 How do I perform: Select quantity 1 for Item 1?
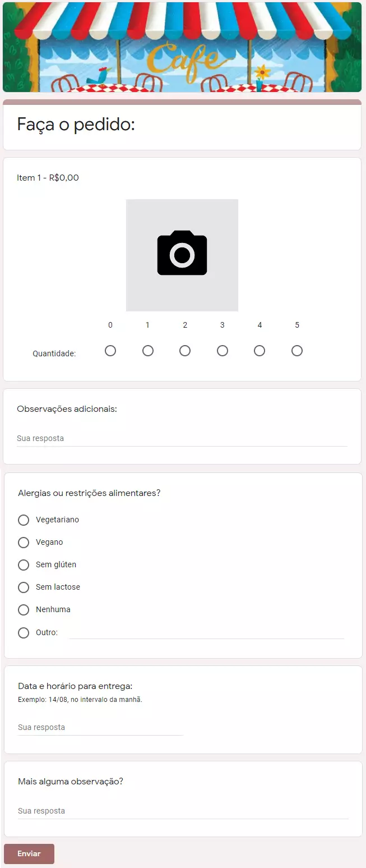point(148,351)
